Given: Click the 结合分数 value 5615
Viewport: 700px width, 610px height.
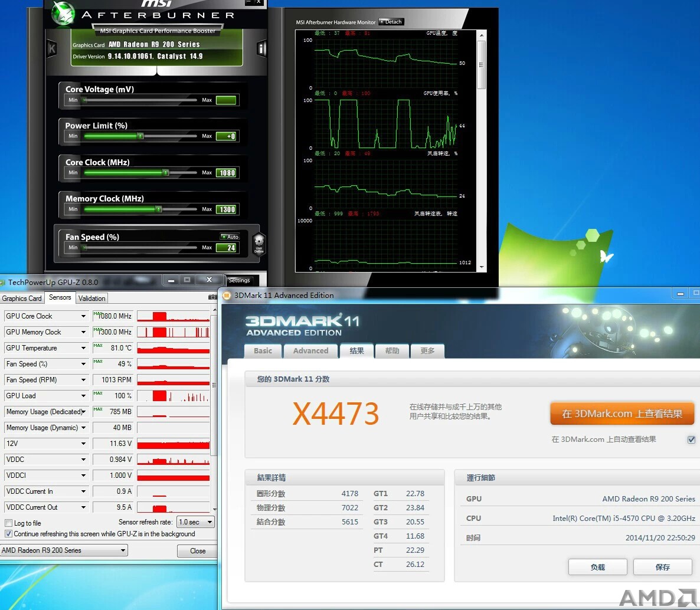Looking at the screenshot, I should pos(349,522).
